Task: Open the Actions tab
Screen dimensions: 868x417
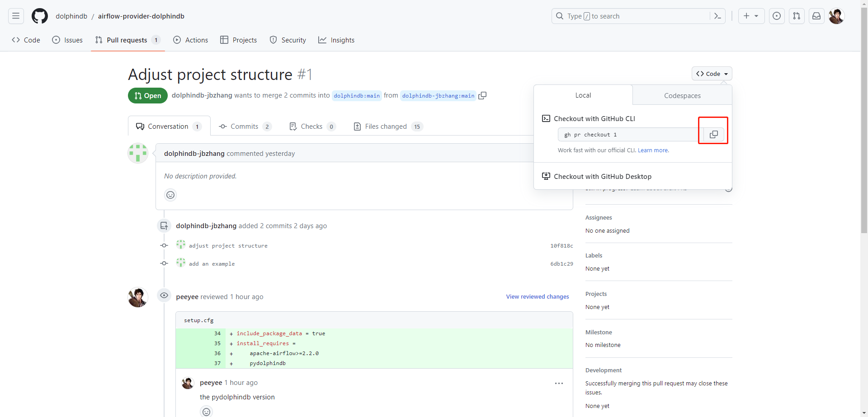Action: pyautogui.click(x=191, y=40)
